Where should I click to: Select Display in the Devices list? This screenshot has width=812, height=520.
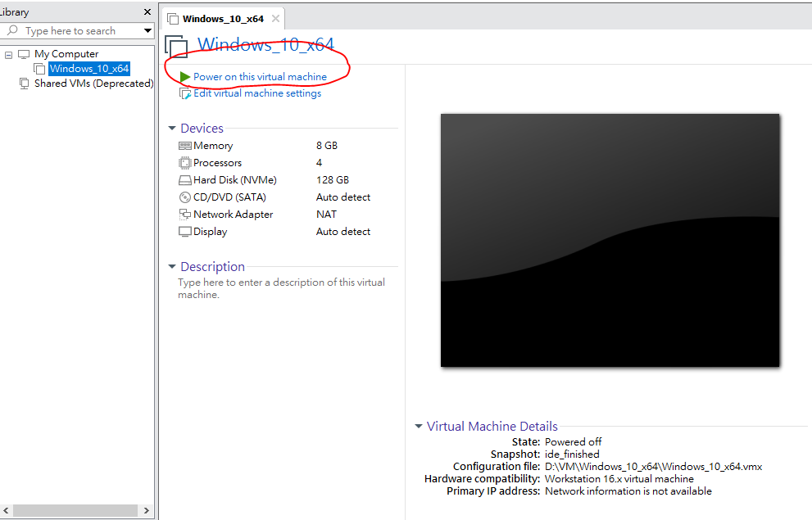pyautogui.click(x=211, y=232)
